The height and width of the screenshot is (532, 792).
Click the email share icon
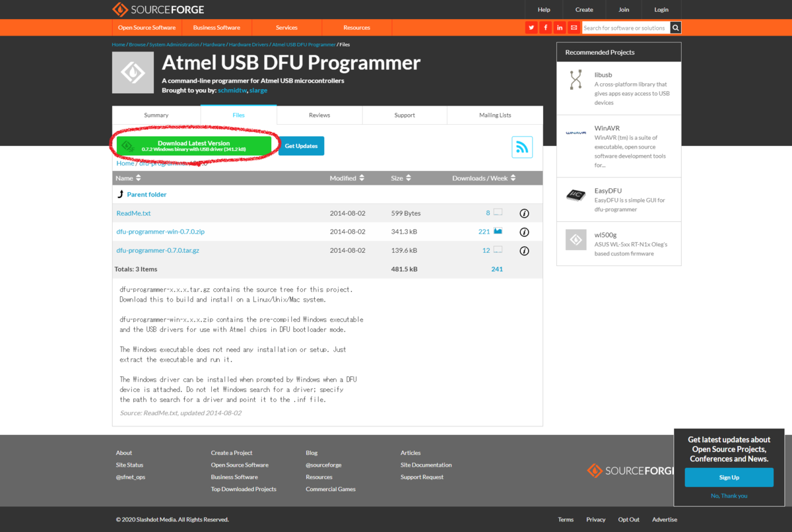pyautogui.click(x=574, y=27)
